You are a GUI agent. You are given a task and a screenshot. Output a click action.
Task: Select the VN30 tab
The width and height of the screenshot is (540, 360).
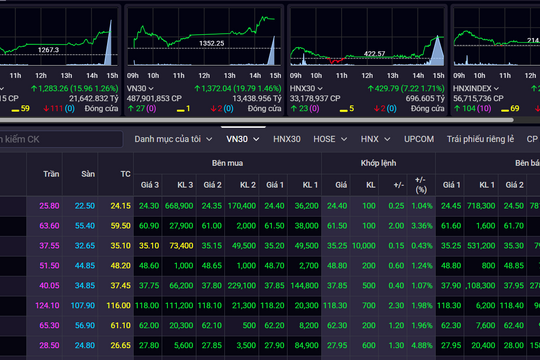[x=242, y=139]
